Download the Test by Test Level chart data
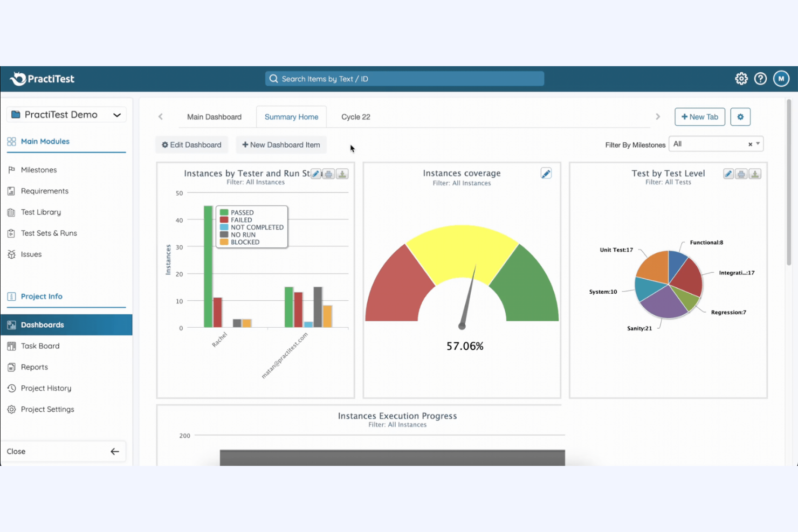The width and height of the screenshot is (798, 532). (x=755, y=174)
